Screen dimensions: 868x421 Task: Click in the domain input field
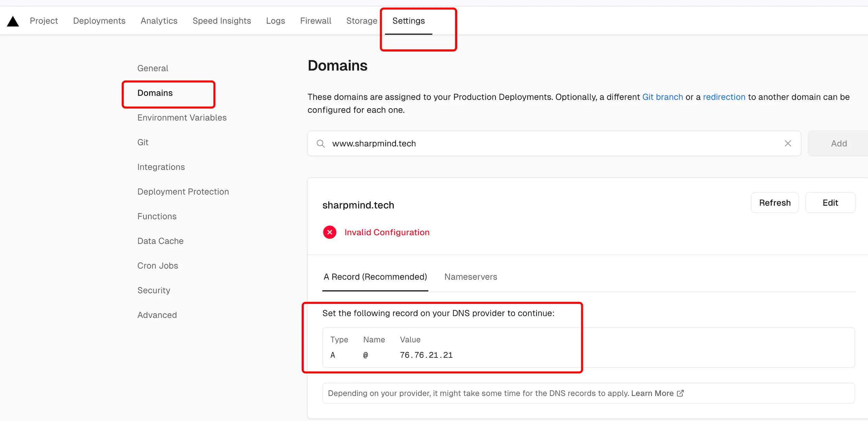pyautogui.click(x=553, y=143)
